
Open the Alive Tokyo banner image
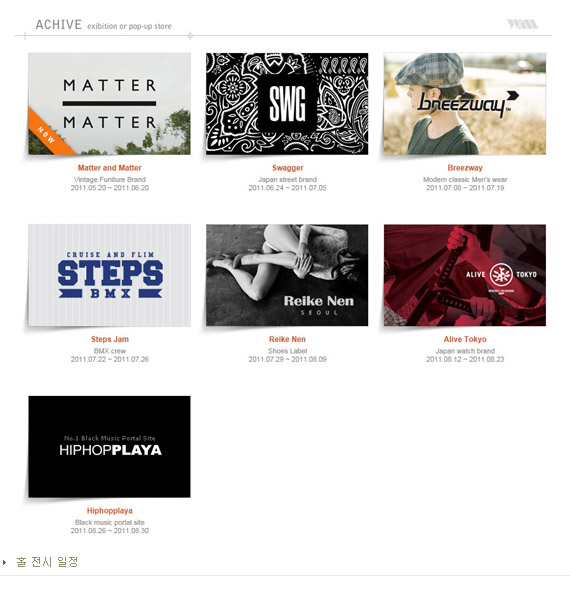pos(465,275)
